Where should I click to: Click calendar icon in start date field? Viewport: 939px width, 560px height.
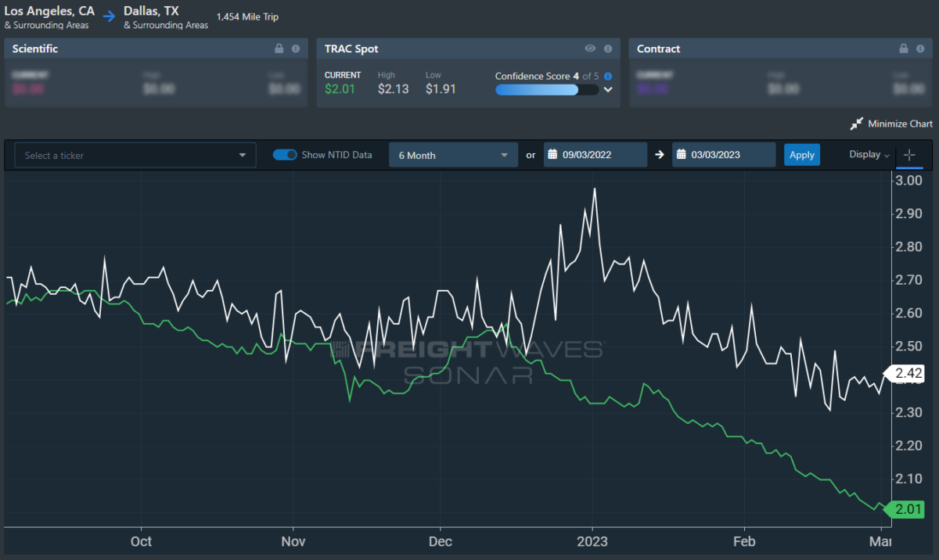pyautogui.click(x=552, y=155)
